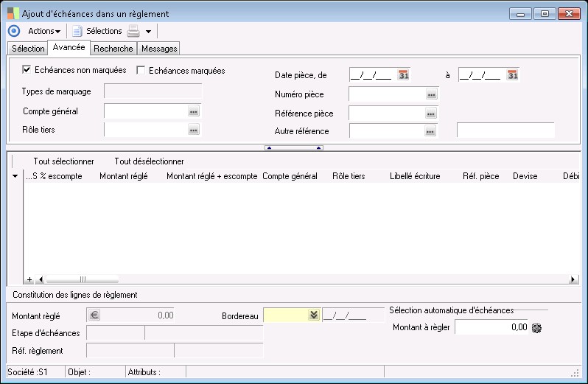Screen dimensions: 588x384
Task: Open the Recherche tab
Action: tap(113, 49)
